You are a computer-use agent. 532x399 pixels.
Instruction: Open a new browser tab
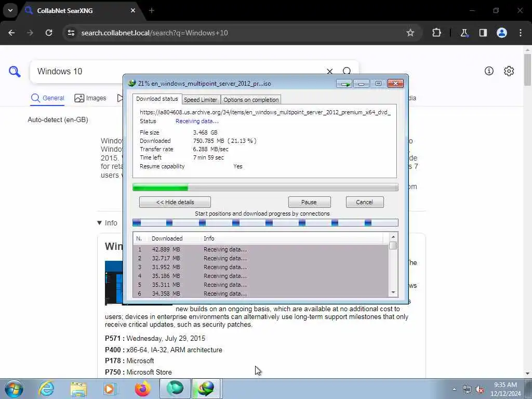(152, 10)
